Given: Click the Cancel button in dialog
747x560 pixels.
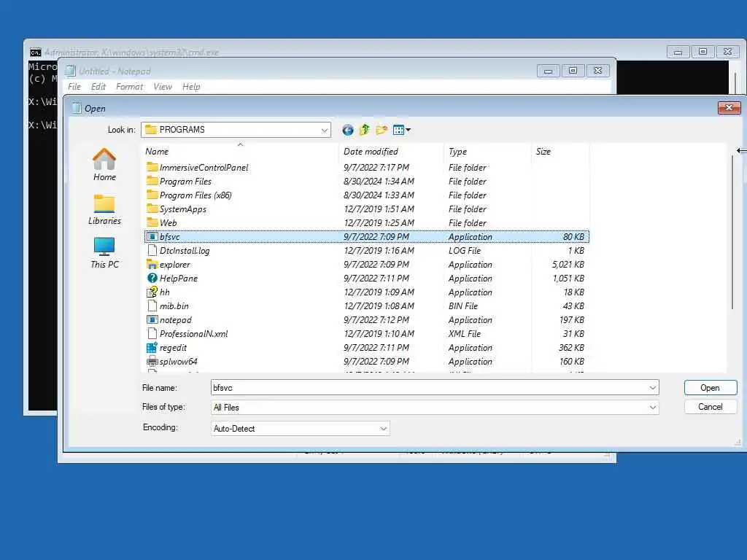Looking at the screenshot, I should click(711, 407).
